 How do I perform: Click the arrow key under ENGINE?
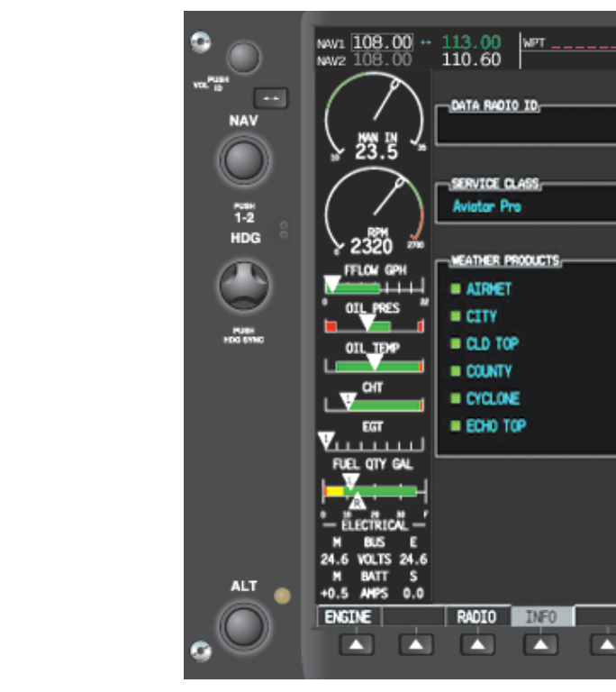(357, 644)
